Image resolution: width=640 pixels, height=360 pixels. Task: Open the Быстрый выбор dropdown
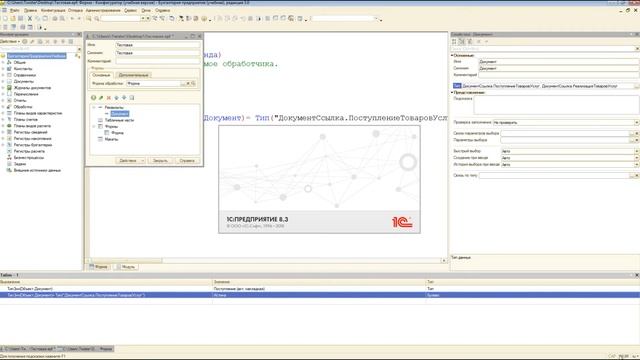pos(637,151)
